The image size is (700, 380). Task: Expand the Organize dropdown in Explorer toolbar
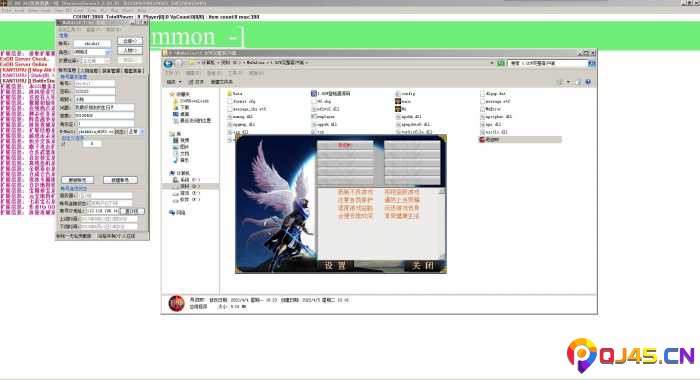point(174,82)
